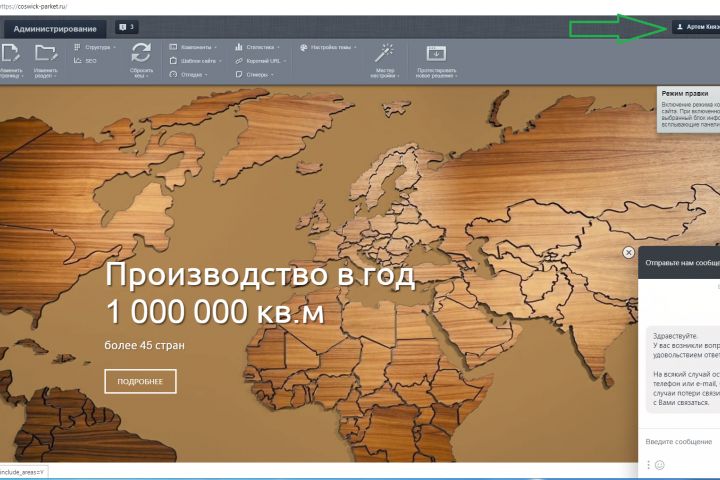Viewport: 720px width, 480px height.
Task: Open the Шаблон сайта dropdown
Action: [x=197, y=61]
